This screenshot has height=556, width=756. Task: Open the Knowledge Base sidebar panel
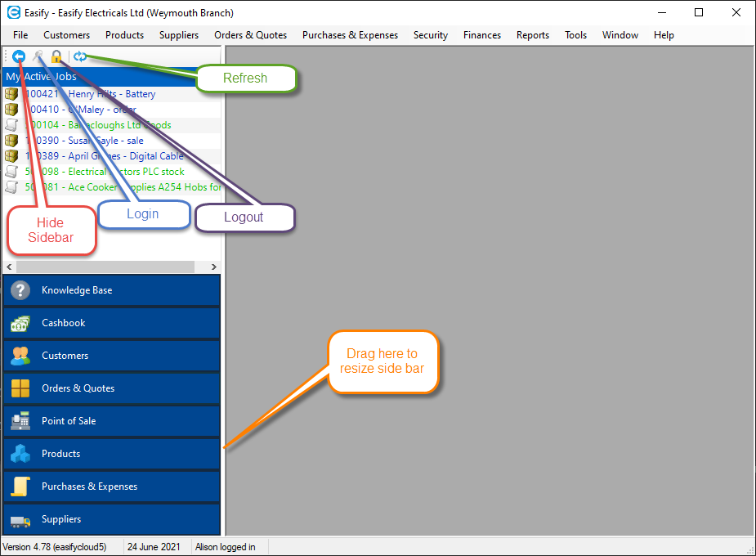pyautogui.click(x=112, y=290)
